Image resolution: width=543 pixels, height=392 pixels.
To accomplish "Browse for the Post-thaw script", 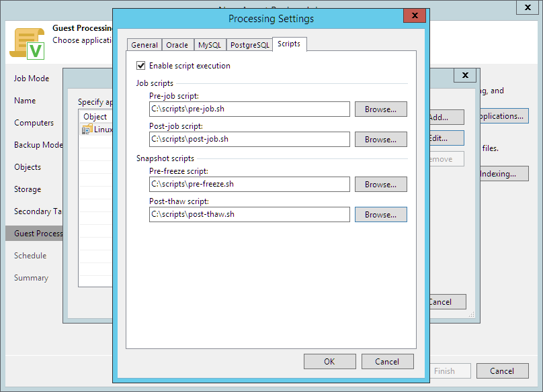I will (380, 214).
